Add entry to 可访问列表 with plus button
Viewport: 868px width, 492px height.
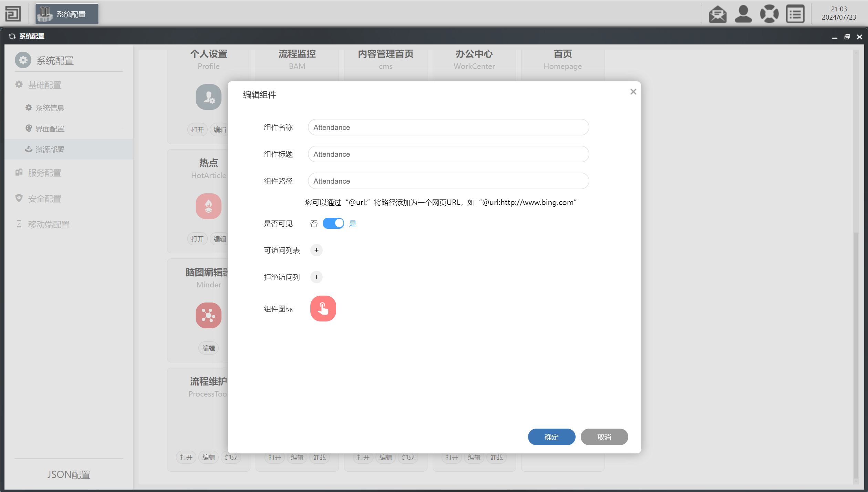click(x=316, y=250)
